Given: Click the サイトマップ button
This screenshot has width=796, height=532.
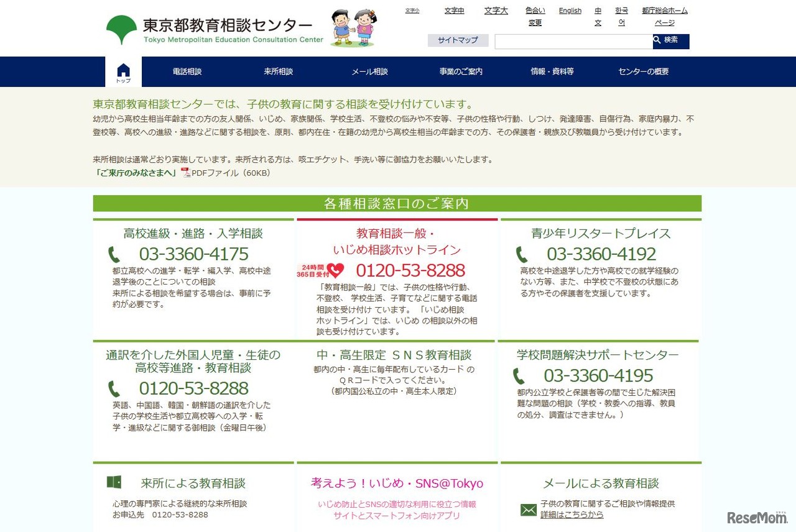Looking at the screenshot, I should (x=458, y=40).
